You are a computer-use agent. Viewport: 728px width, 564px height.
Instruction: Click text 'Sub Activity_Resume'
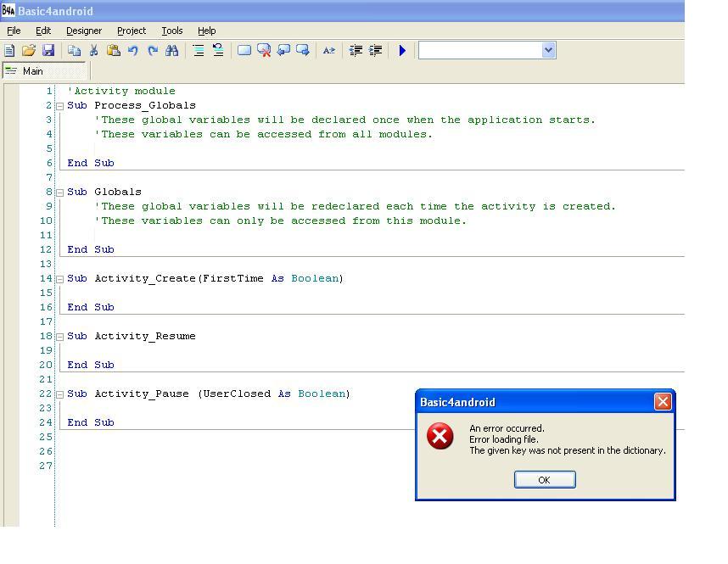132,336
